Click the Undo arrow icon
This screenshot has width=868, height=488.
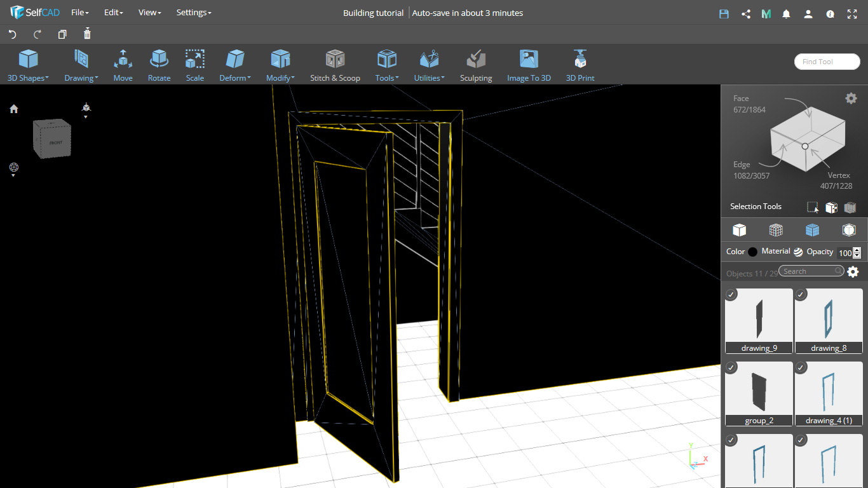pos(12,34)
